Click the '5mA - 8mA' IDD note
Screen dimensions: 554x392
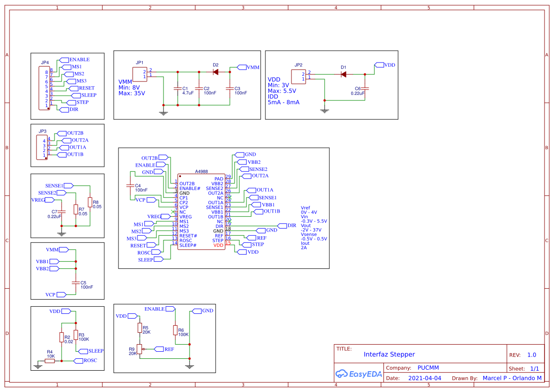point(283,102)
